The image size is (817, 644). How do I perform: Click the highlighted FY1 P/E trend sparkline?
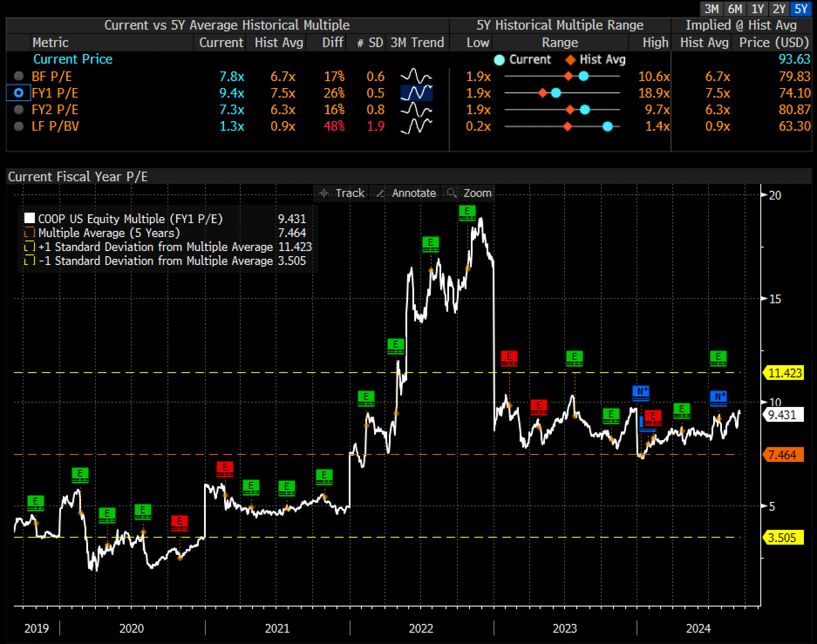tap(416, 93)
